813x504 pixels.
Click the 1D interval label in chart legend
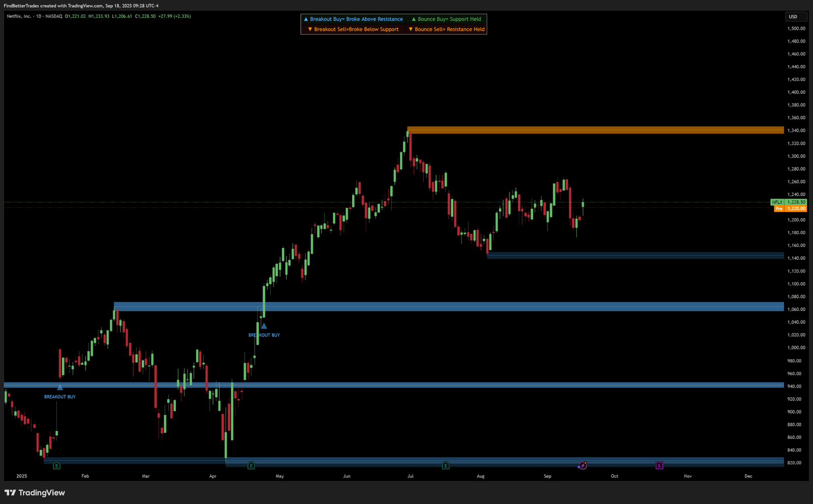coord(39,16)
